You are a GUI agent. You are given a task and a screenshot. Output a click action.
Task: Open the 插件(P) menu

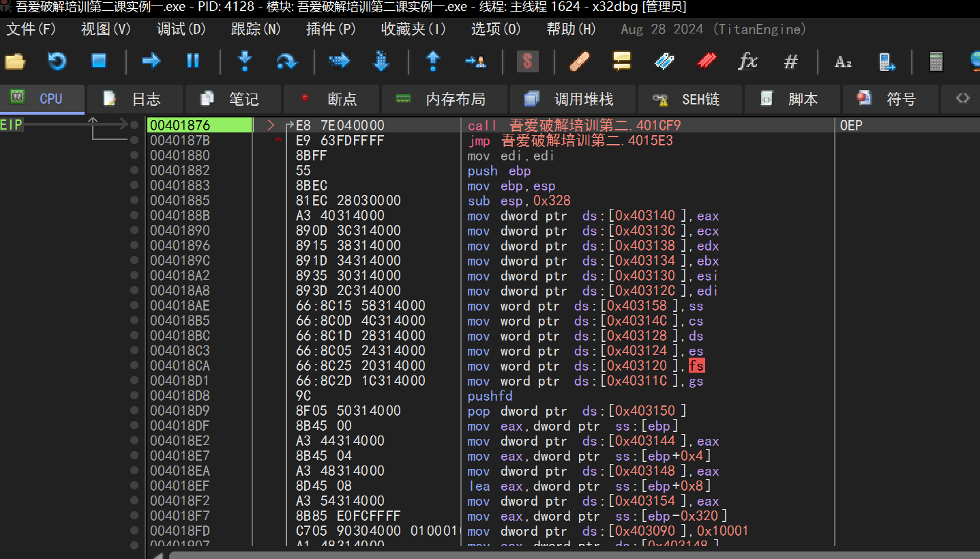click(x=331, y=29)
